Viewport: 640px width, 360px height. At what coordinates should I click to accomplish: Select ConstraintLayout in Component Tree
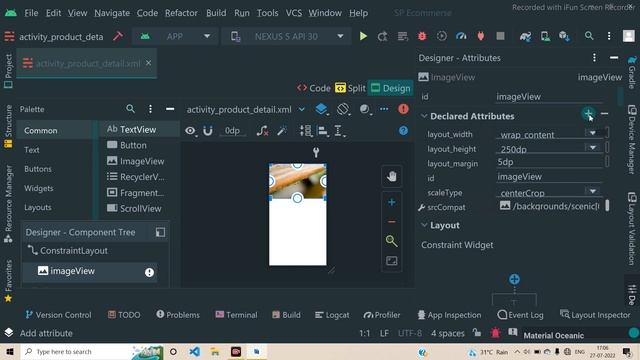pos(68,251)
